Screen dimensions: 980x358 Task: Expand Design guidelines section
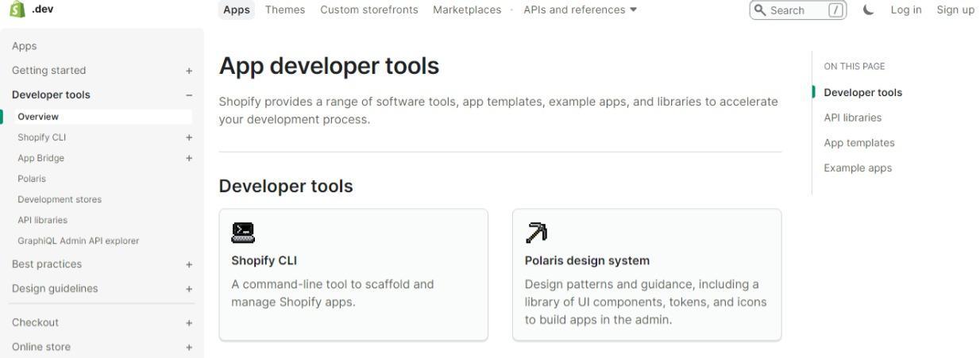coord(189,289)
